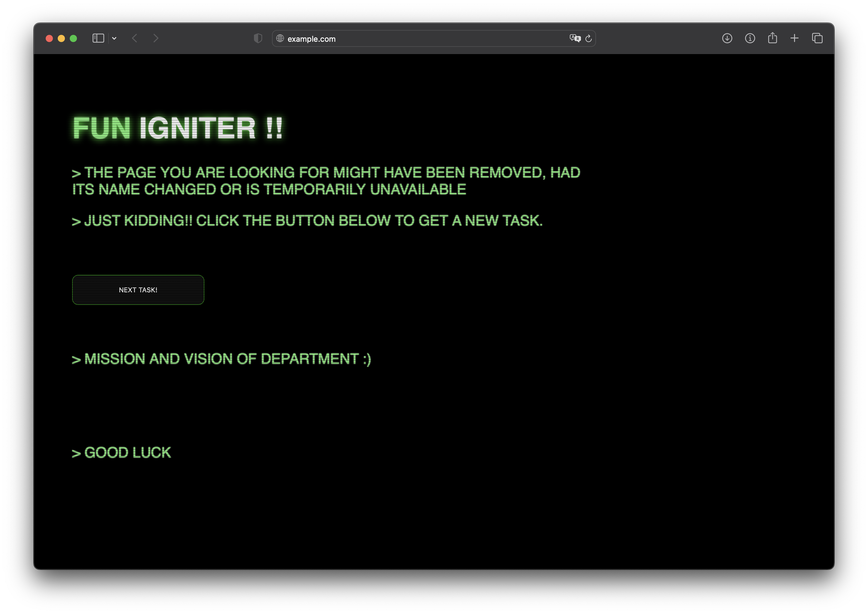Open the privacy shield report
Image resolution: width=868 pixels, height=614 pixels.
click(x=258, y=38)
